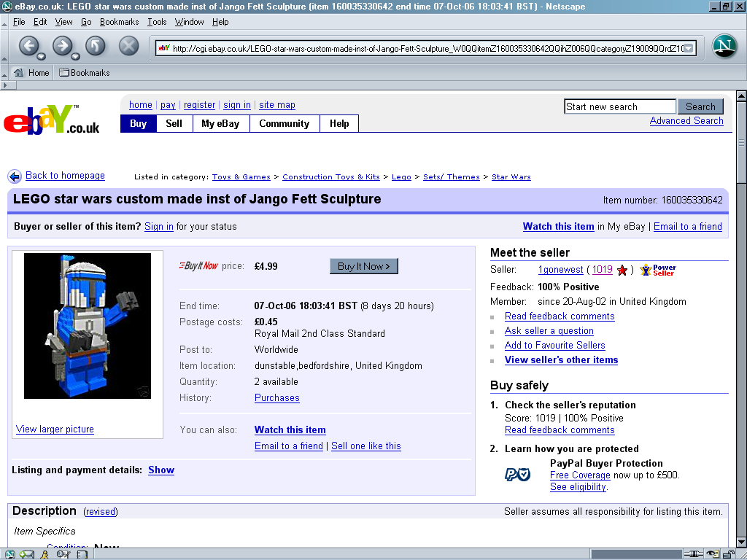
Task: Click Add to Favourite Sellers link
Action: [554, 345]
